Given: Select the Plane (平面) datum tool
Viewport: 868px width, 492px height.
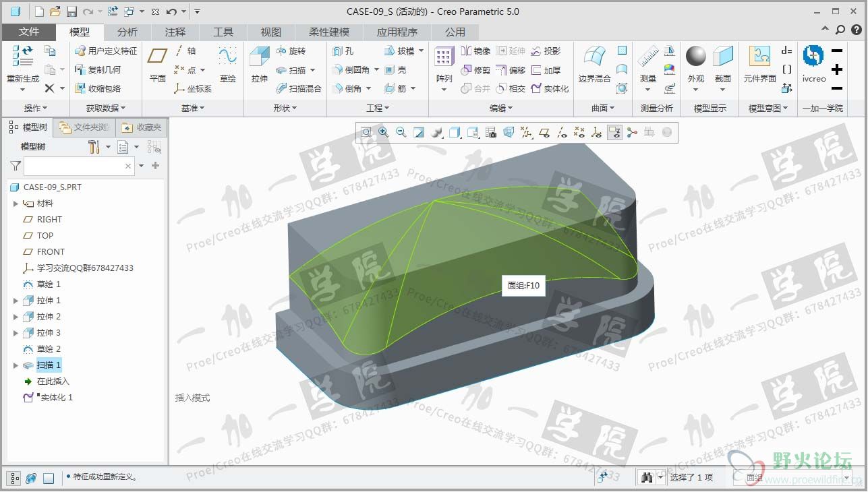Looking at the screenshot, I should (158, 64).
